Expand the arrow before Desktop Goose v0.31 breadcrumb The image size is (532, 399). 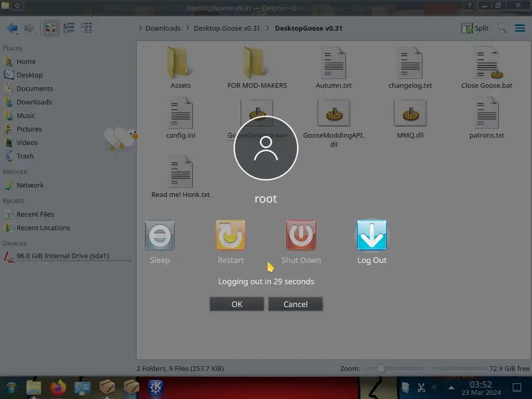point(188,28)
